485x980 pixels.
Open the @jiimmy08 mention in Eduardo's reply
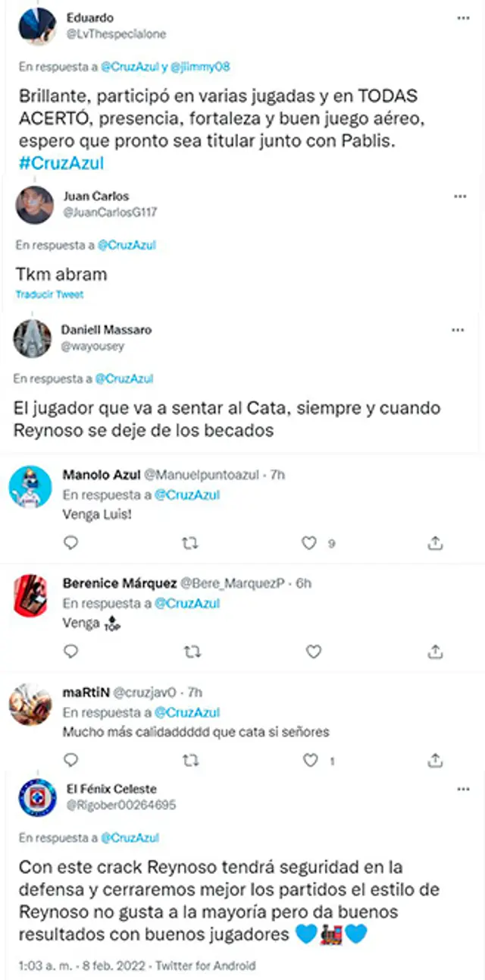pyautogui.click(x=199, y=67)
